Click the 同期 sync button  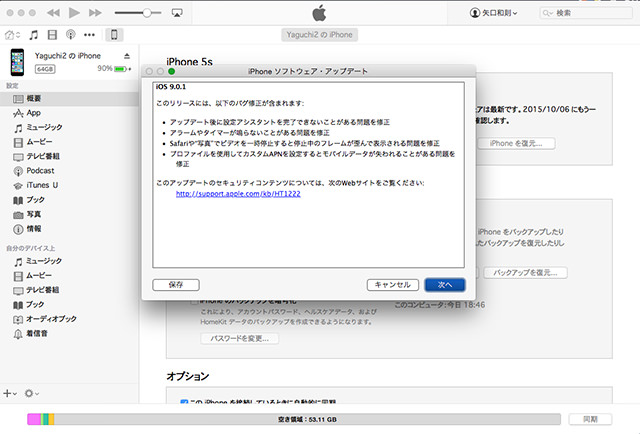coord(590,419)
